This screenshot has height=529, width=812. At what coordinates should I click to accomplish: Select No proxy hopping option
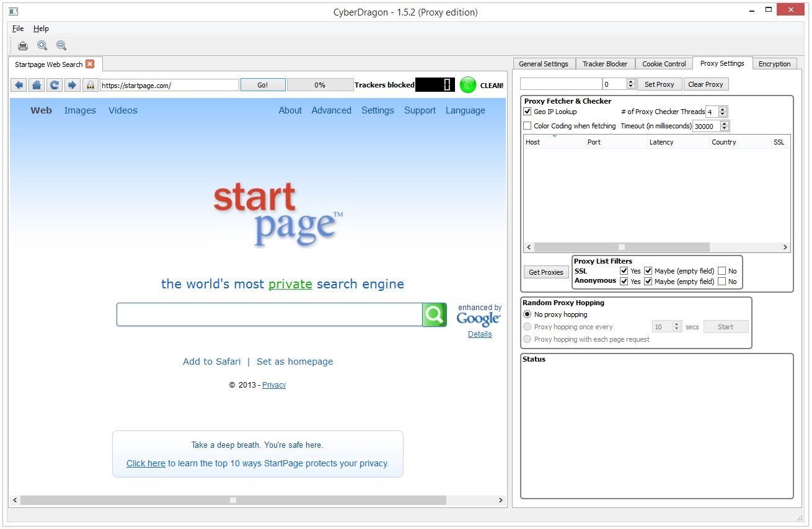coord(527,314)
